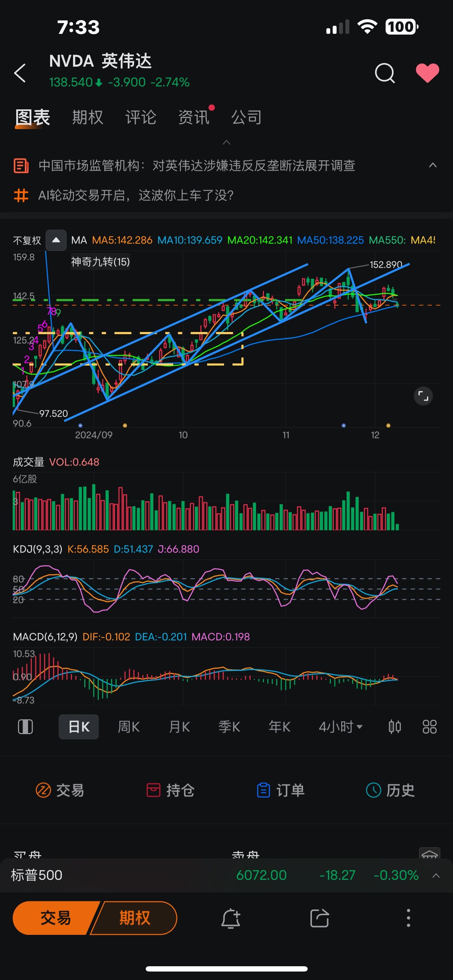Tap the KDJ(9,3,3) indicator label

pyautogui.click(x=38, y=549)
